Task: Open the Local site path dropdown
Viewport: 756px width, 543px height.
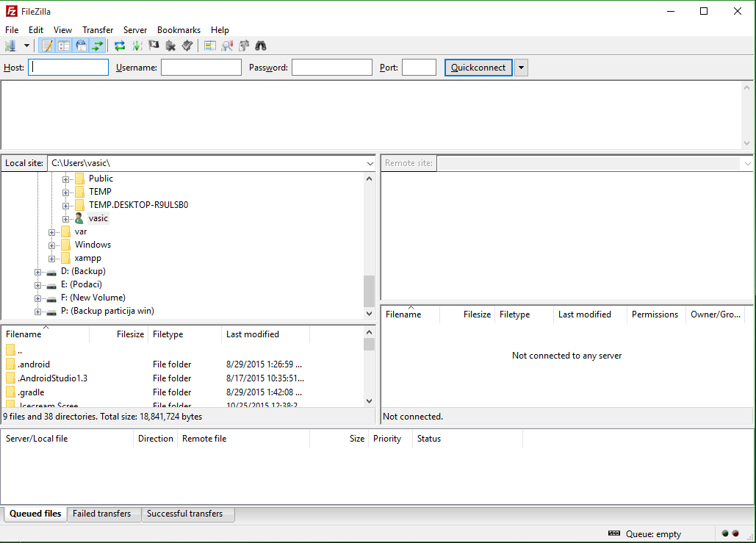Action: pos(370,163)
